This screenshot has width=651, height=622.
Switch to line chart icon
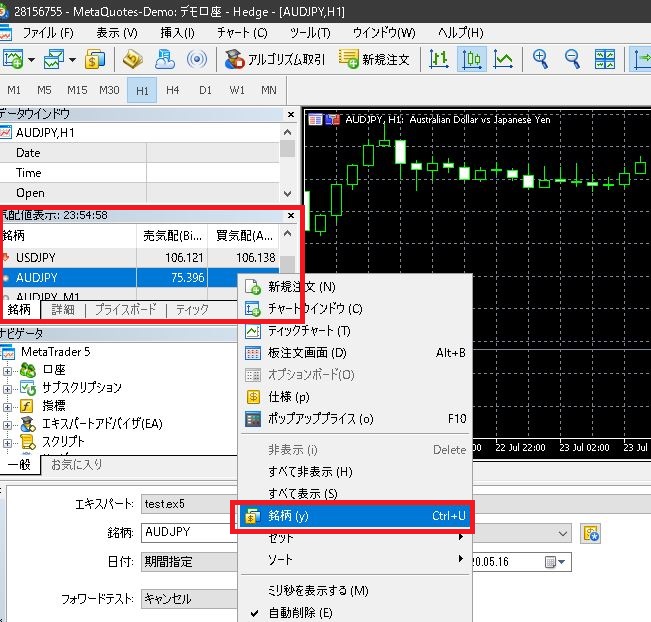503,59
